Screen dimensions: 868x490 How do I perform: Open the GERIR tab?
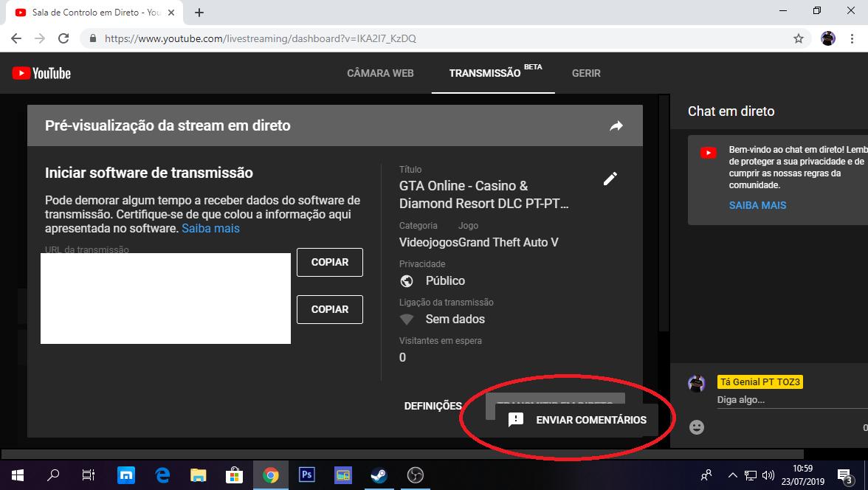point(586,73)
